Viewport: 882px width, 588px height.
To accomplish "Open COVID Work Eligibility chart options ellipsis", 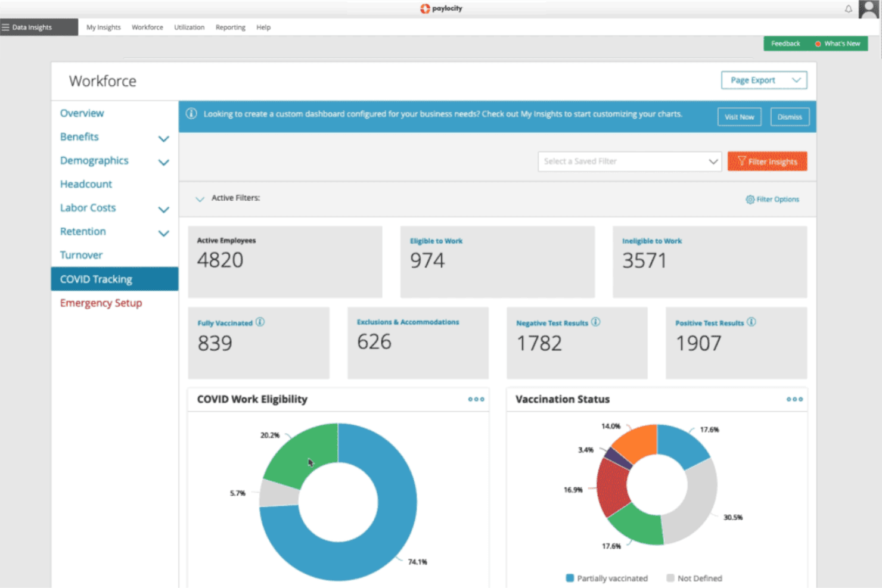I will point(476,399).
